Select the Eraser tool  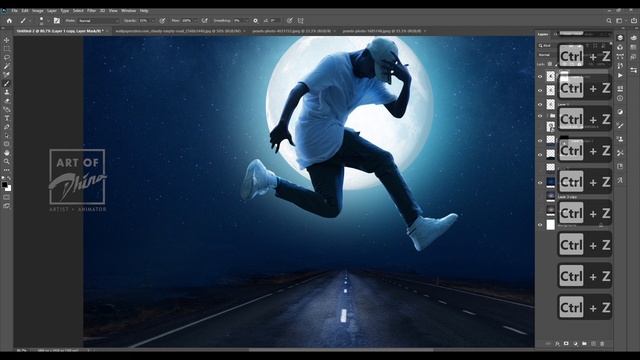(7, 101)
